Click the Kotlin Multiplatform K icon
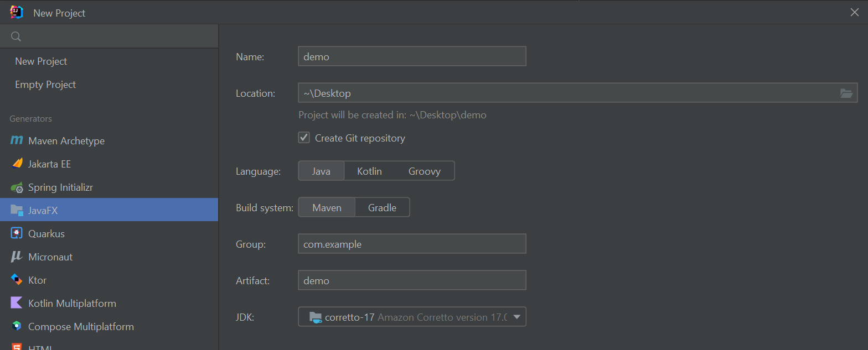The height and width of the screenshot is (350, 868). point(17,303)
